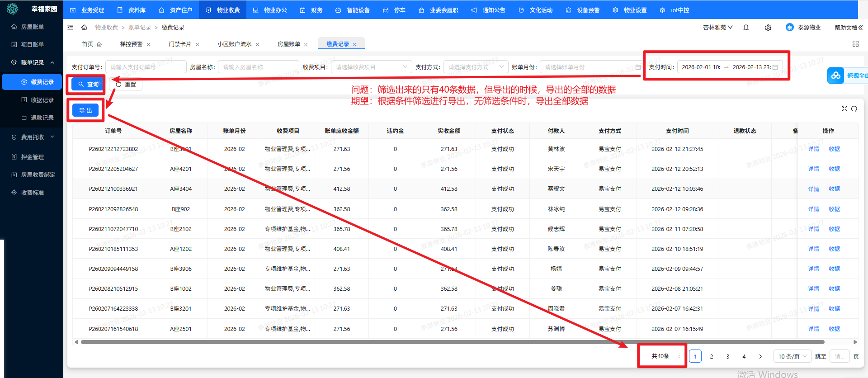Go to the previous page arrow
Image resolution: width=868 pixels, height=378 pixels.
point(679,356)
